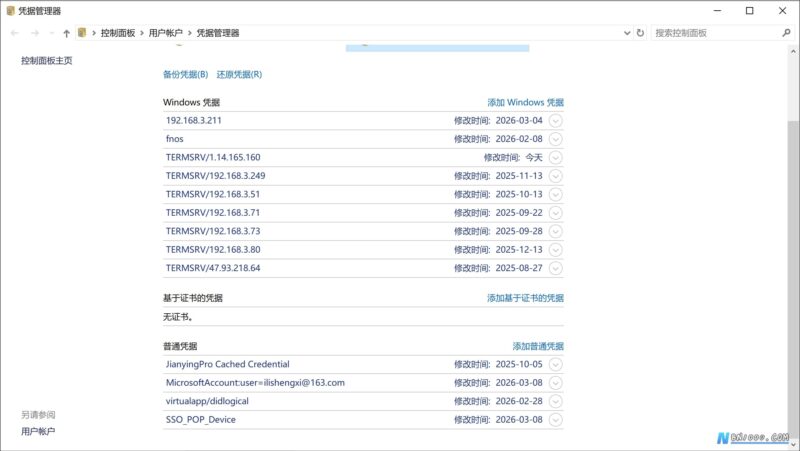Expand the SSO_POP_Device credential chevron
Image resolution: width=800 pixels, height=451 pixels.
click(556, 419)
